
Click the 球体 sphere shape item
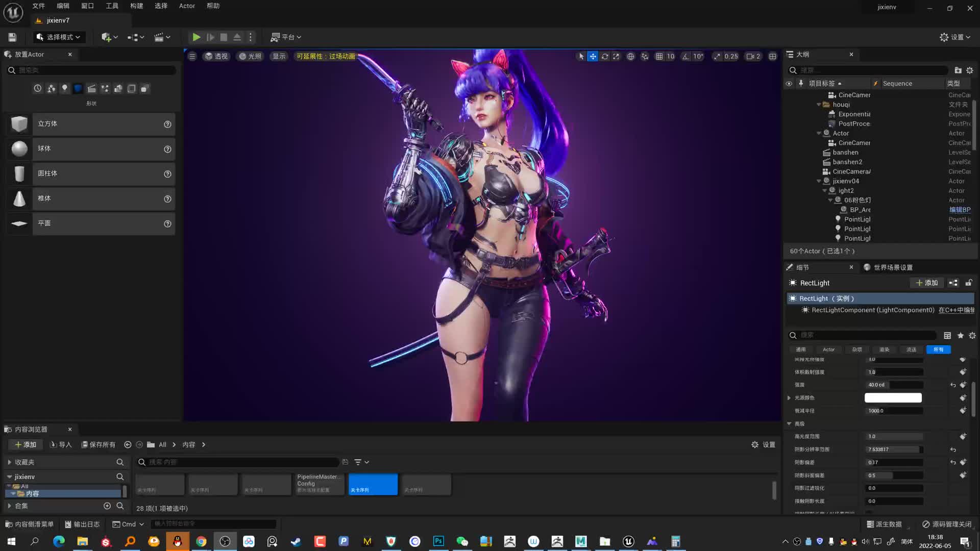click(91, 149)
